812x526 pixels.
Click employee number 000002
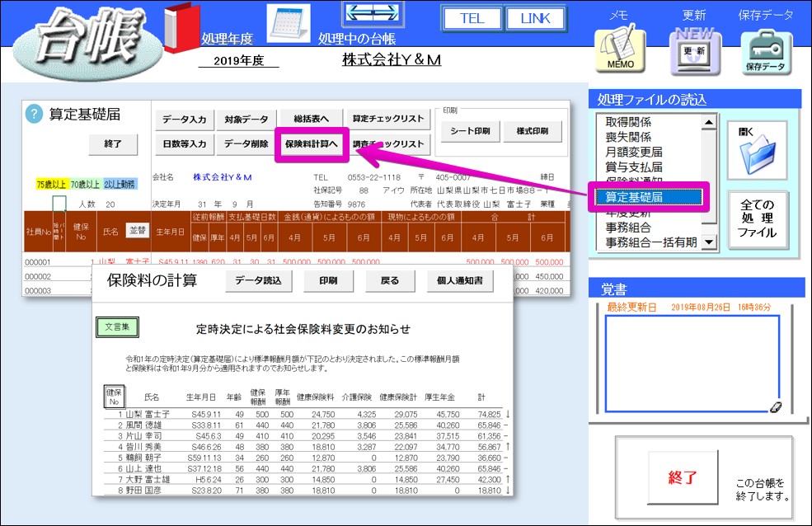38,276
